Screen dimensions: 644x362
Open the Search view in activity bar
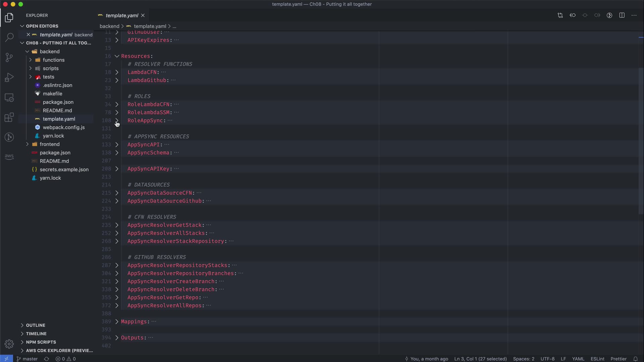(x=9, y=37)
